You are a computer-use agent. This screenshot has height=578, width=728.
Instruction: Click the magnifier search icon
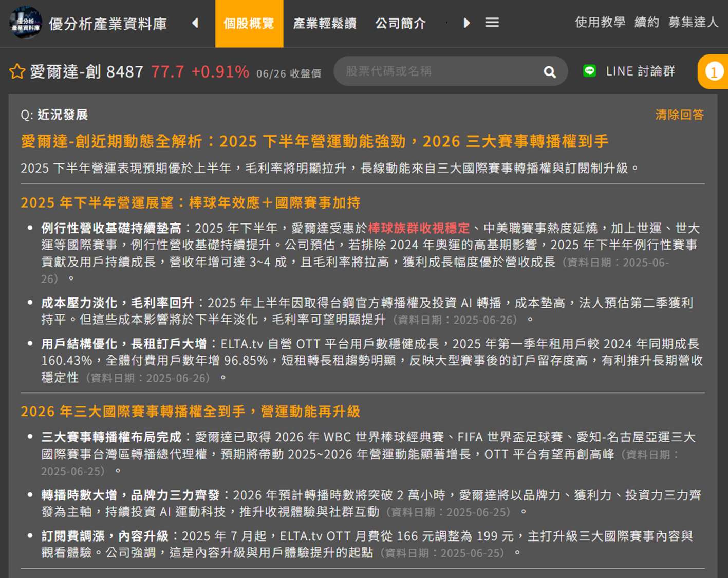(550, 72)
